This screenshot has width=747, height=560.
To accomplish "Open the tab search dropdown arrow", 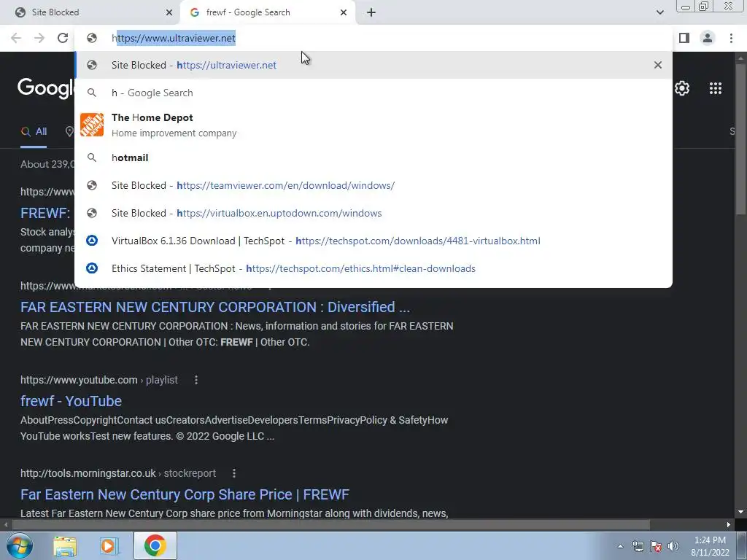I will pos(659,12).
